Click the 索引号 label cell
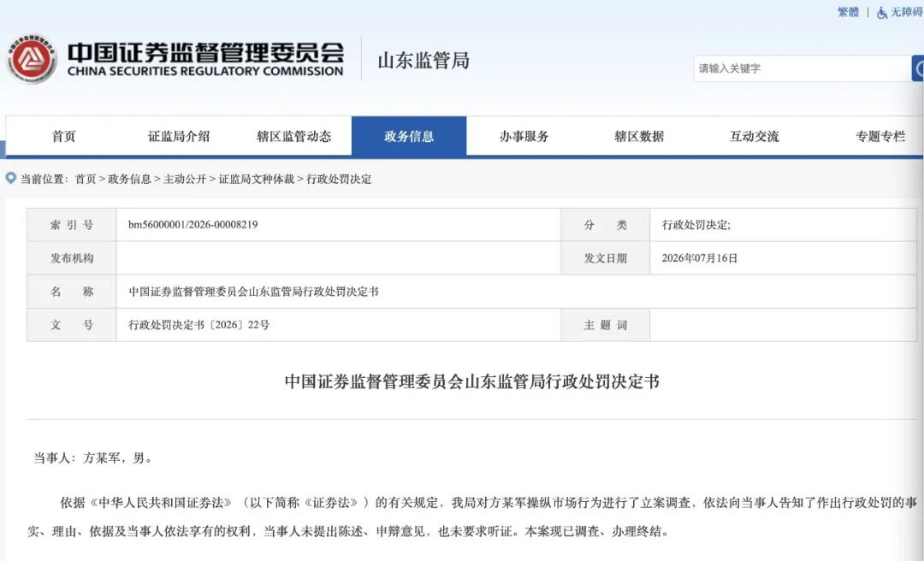This screenshot has height=561, width=924. [72, 225]
